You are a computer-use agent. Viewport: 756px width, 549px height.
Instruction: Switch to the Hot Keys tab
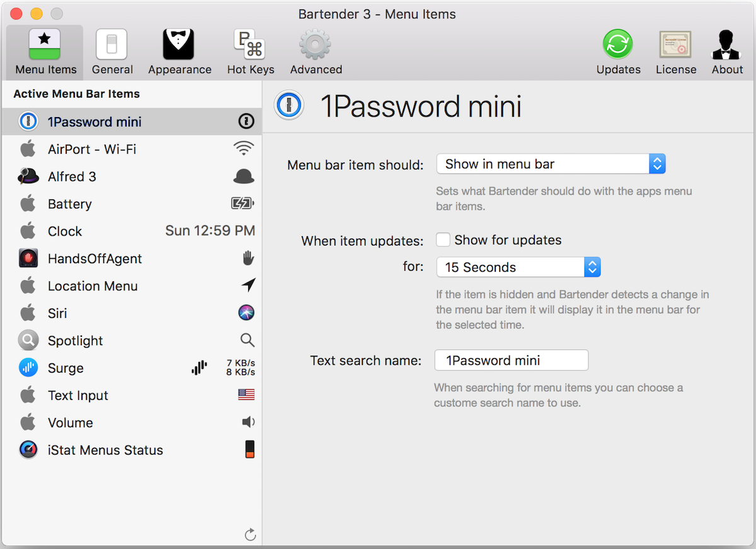tap(251, 53)
